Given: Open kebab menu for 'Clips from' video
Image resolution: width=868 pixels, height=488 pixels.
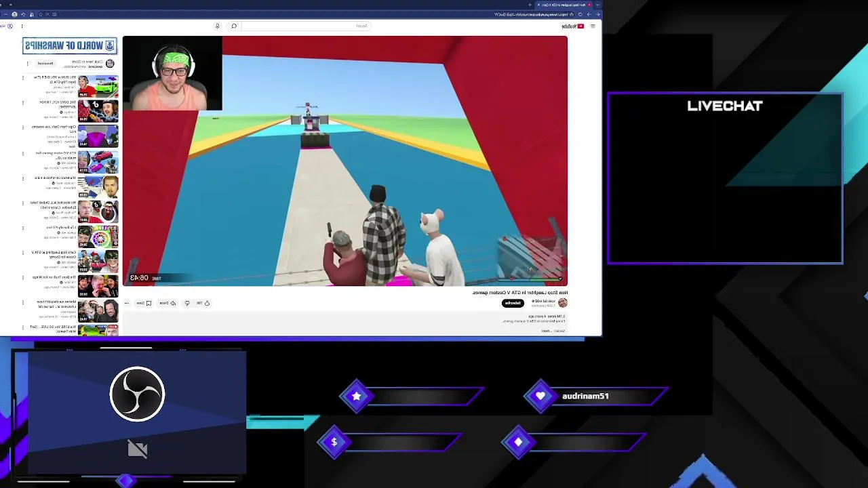Looking at the screenshot, I should tap(22, 127).
